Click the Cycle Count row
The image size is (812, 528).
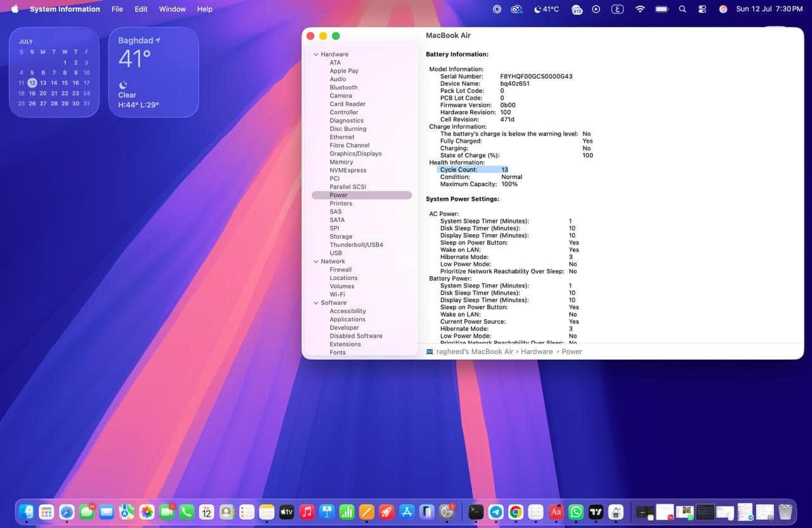[x=473, y=169]
